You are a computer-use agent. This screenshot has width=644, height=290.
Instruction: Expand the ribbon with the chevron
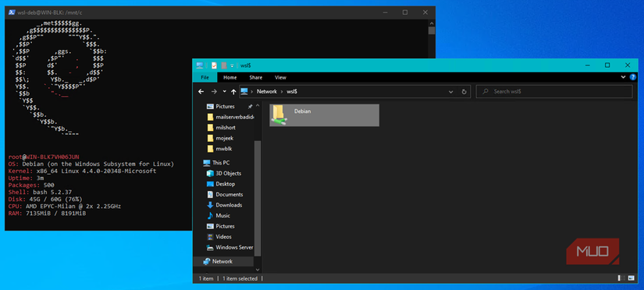[624, 77]
